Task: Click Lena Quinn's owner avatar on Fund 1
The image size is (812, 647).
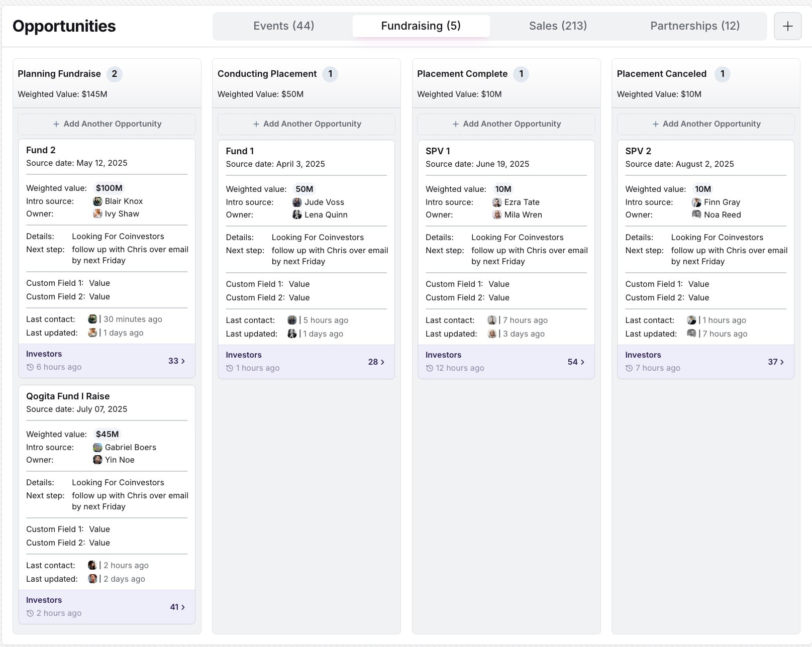Action: 297,215
